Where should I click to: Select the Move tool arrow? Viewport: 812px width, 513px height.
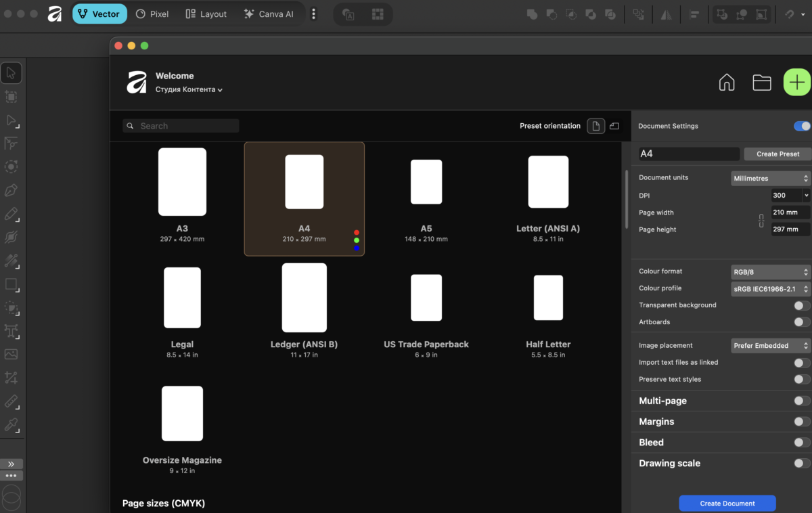[11, 73]
